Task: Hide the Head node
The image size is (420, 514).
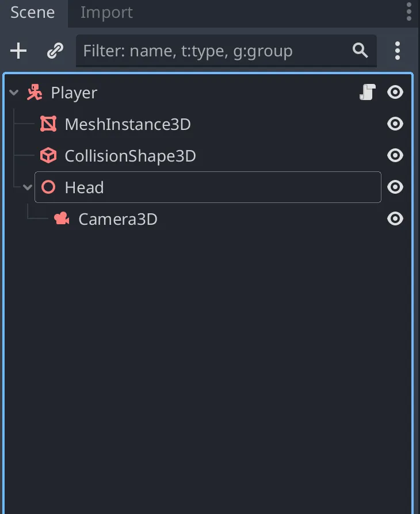Action: pos(395,187)
